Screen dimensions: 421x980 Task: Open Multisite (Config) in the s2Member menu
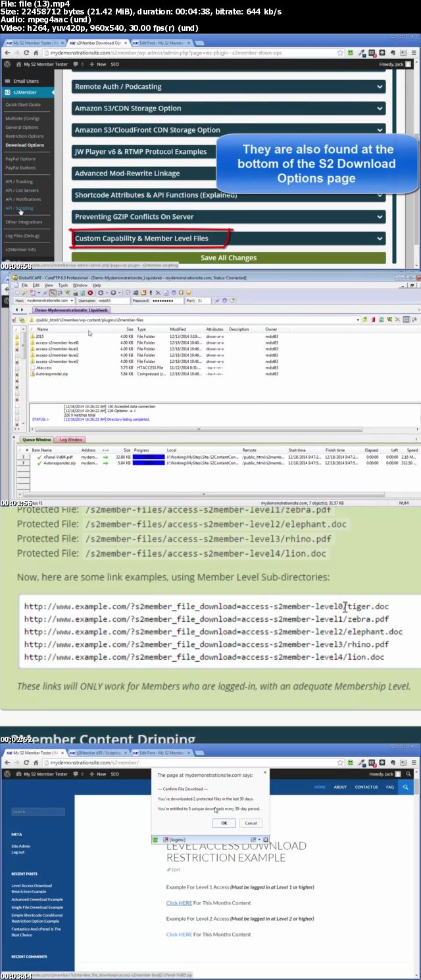tap(23, 118)
